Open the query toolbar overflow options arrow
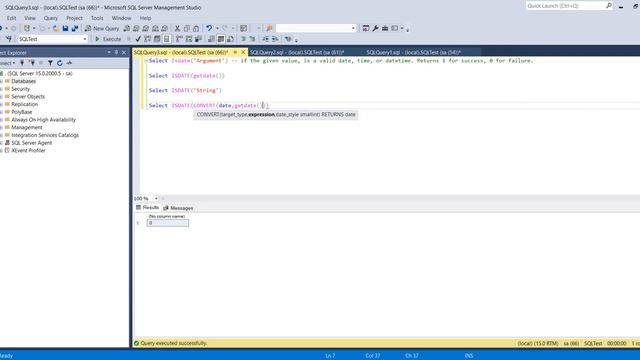 coord(296,40)
